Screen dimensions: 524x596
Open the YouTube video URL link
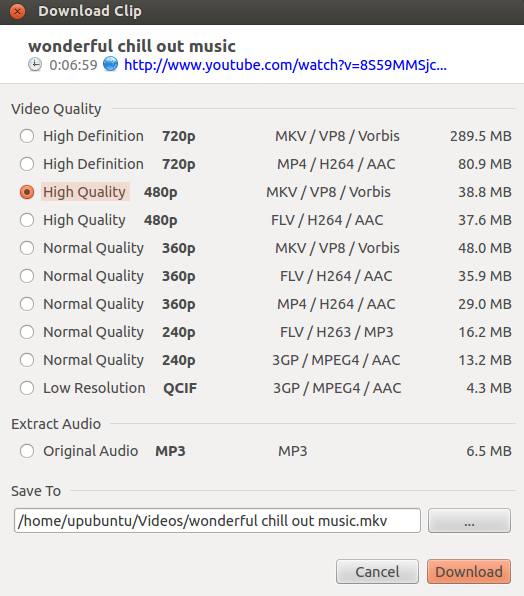285,65
